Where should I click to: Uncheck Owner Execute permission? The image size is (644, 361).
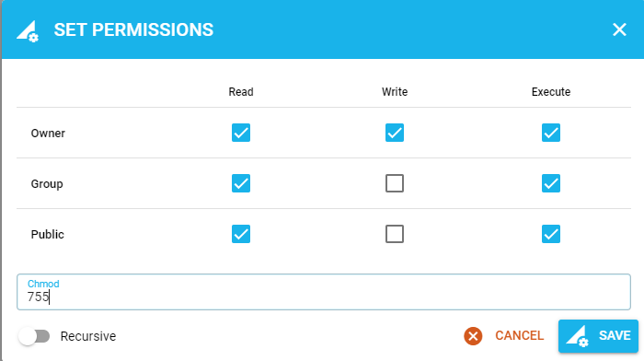click(551, 133)
